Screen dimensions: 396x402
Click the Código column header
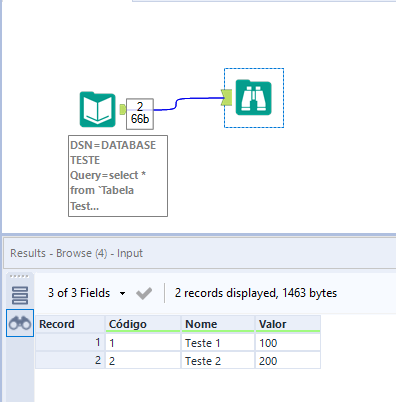pos(143,324)
